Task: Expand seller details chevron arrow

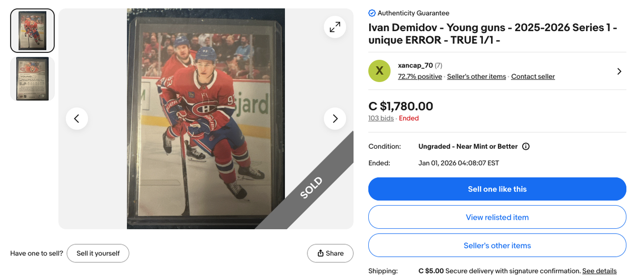Action: (619, 71)
